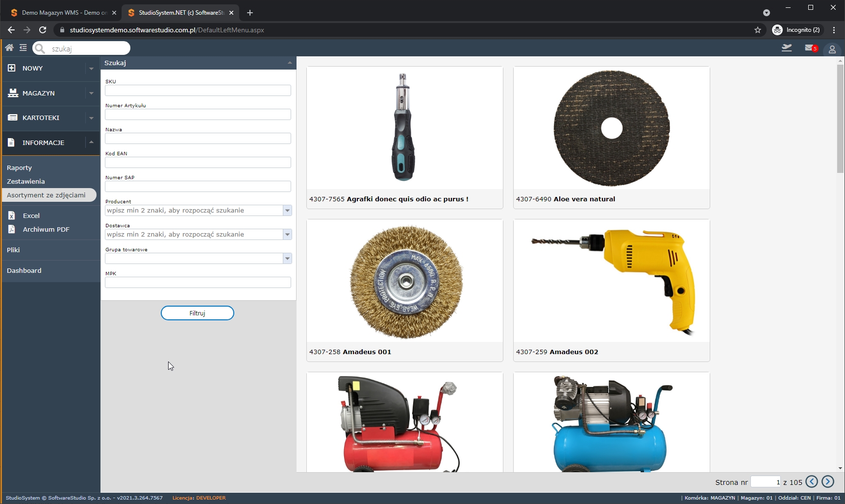Open the Amadeus 002 drill thumbnail

(x=611, y=281)
